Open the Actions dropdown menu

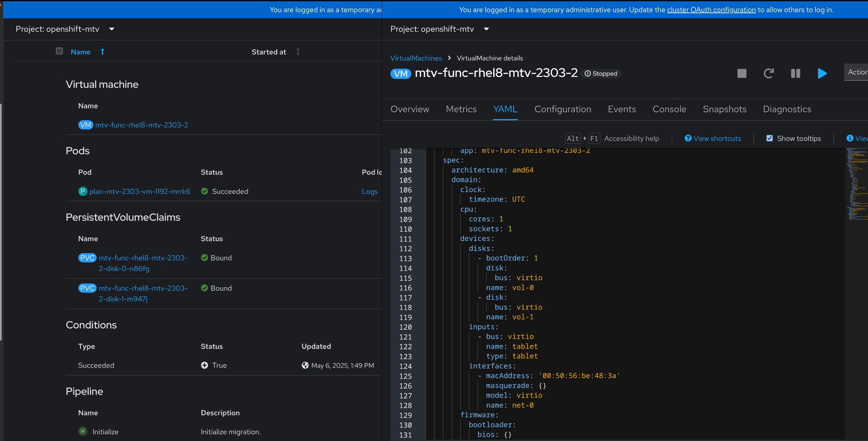tap(856, 72)
